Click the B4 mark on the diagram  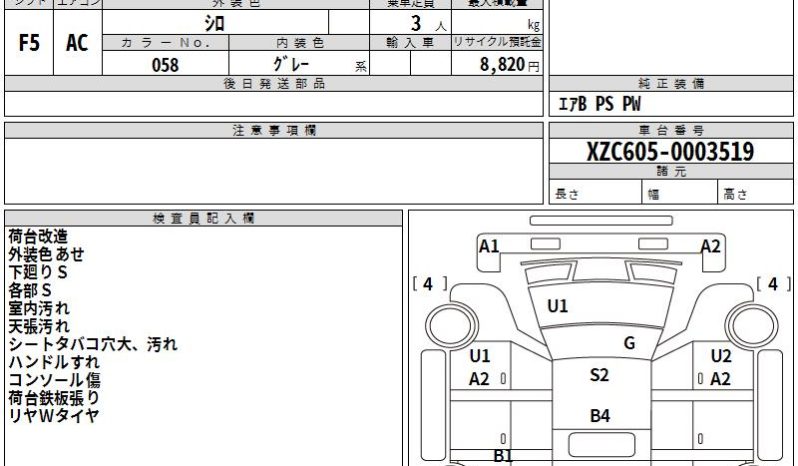click(600, 416)
